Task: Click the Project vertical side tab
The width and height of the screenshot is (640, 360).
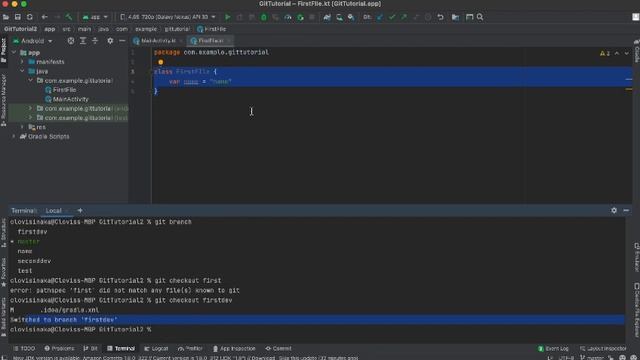Action: [x=3, y=50]
